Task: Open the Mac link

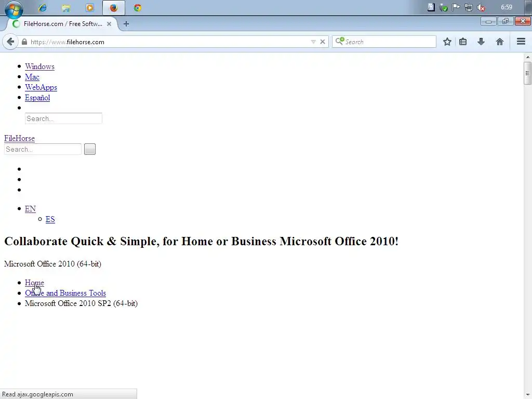Action: click(32, 77)
